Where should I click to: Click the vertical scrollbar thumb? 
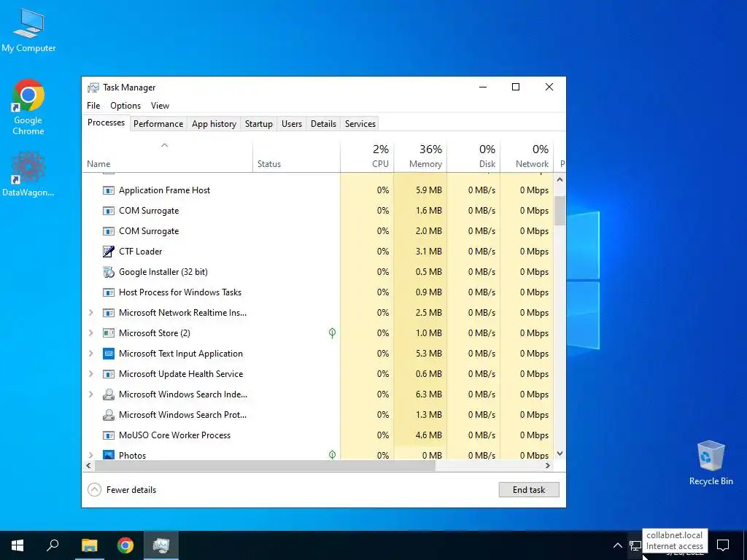pyautogui.click(x=560, y=210)
